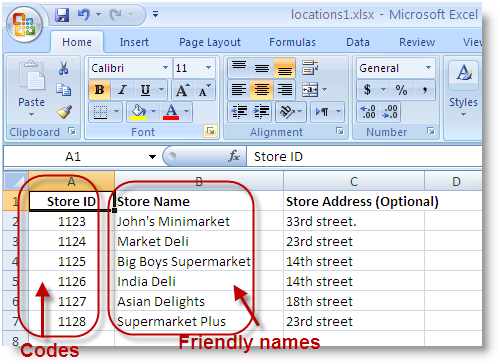
Task: Click the Name Box showing A1
Action: (73, 156)
